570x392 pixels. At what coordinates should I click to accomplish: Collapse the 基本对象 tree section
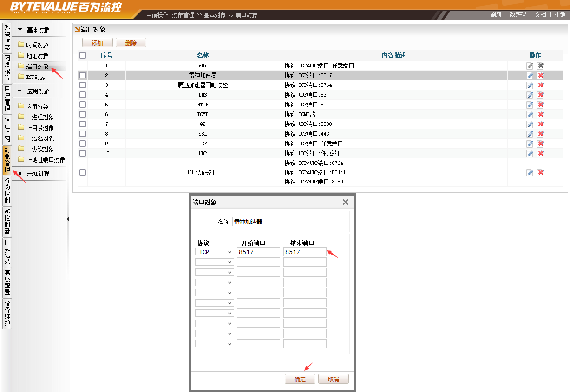pyautogui.click(x=20, y=30)
